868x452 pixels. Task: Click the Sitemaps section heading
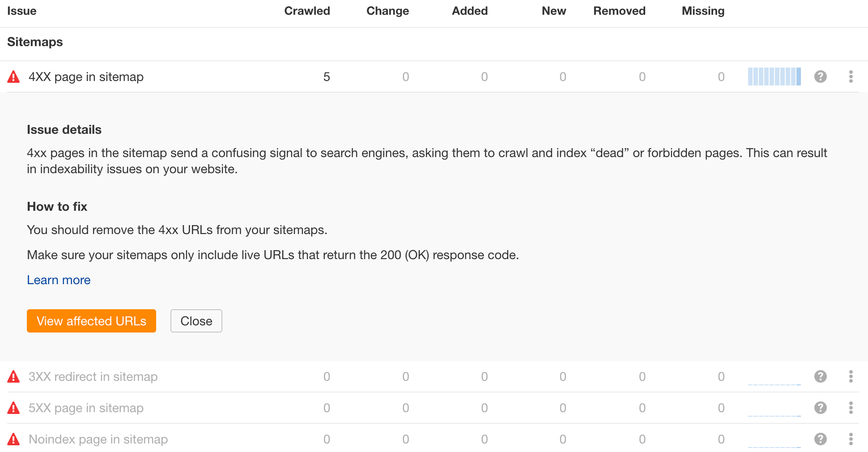(x=35, y=42)
